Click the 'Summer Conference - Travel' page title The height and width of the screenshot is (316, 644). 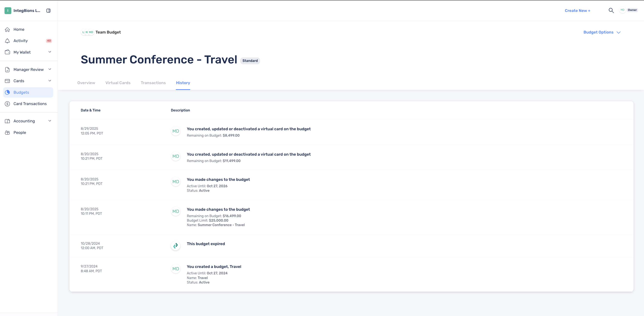tap(159, 59)
